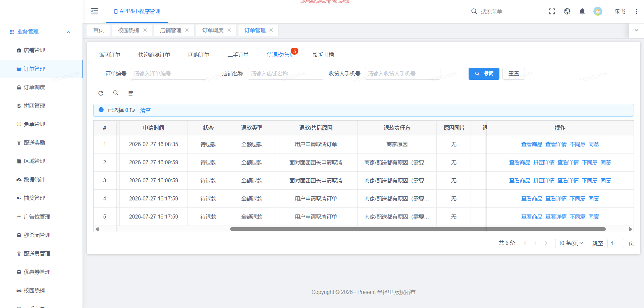Screen dimensions: 644x308
Task: Open the 10 条/页 page size dropdown
Action: click(x=571, y=243)
